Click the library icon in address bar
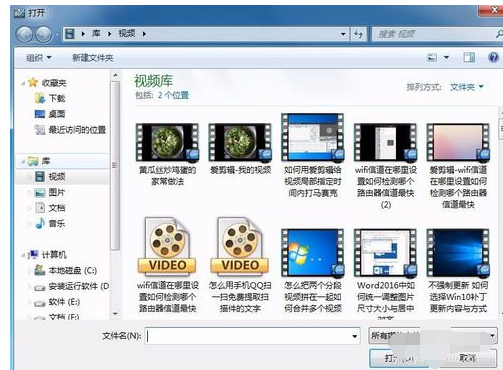 (70, 34)
